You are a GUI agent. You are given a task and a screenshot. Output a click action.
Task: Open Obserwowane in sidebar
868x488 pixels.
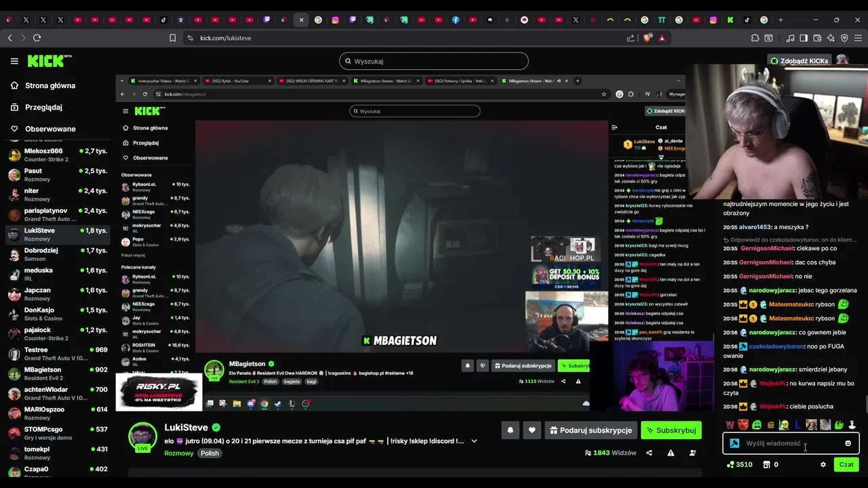[50, 129]
